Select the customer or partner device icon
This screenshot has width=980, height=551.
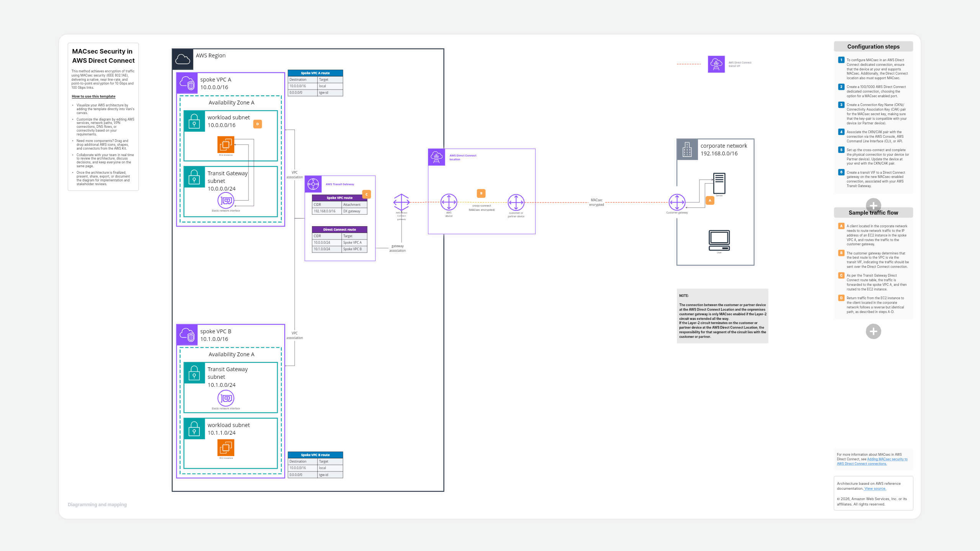pos(516,202)
